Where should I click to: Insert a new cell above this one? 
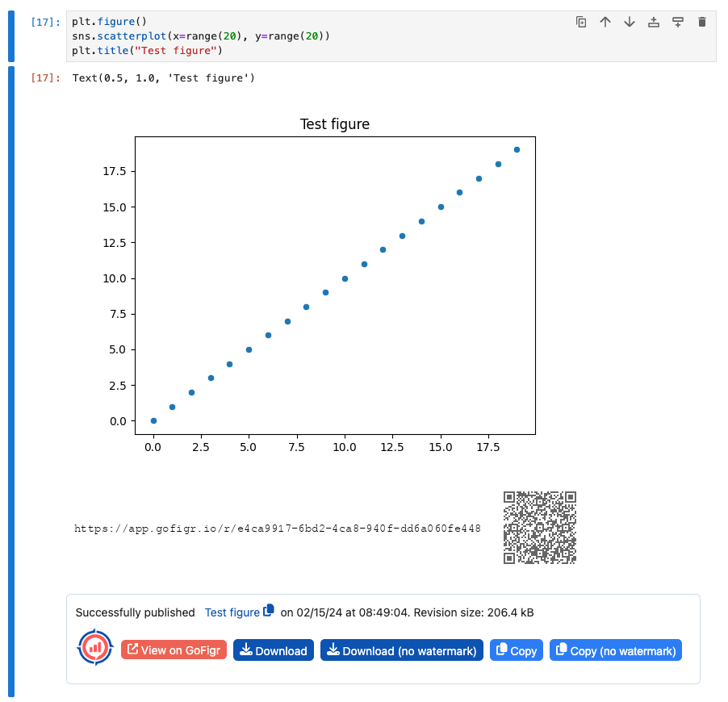(x=654, y=23)
